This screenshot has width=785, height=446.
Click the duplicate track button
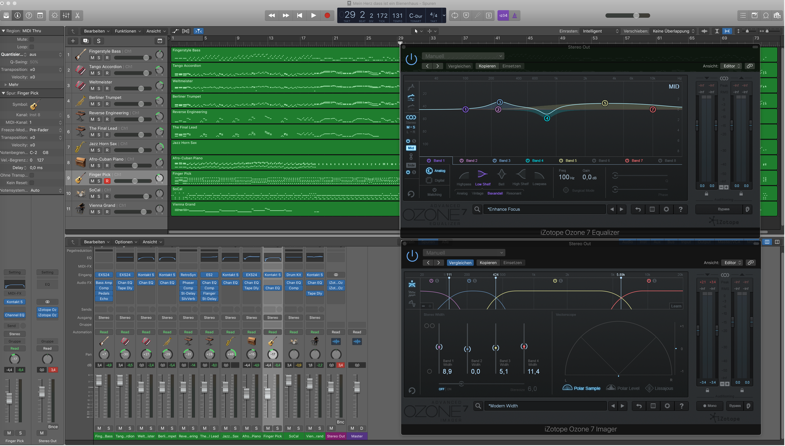click(x=86, y=41)
